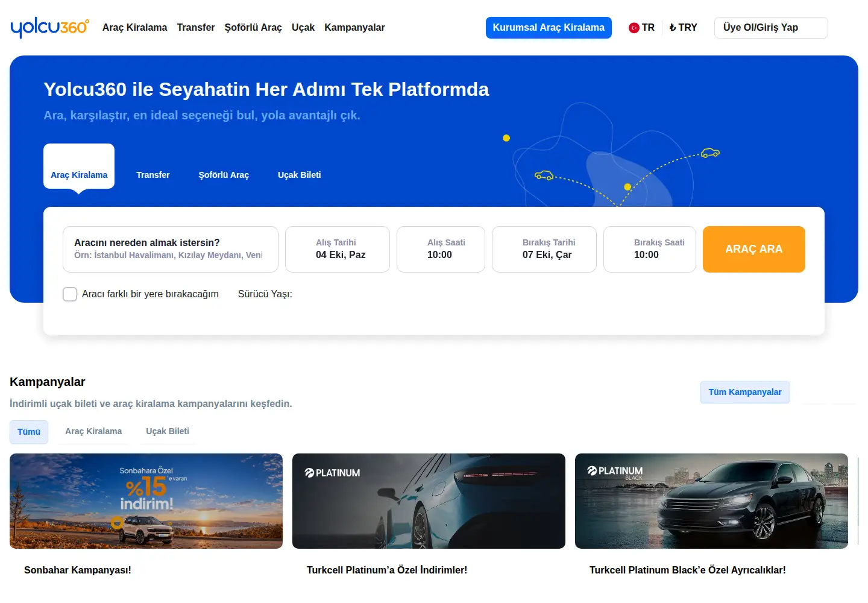The image size is (868, 603).
Task: Open the Bırakış Saati time dropdown
Action: coord(650,249)
